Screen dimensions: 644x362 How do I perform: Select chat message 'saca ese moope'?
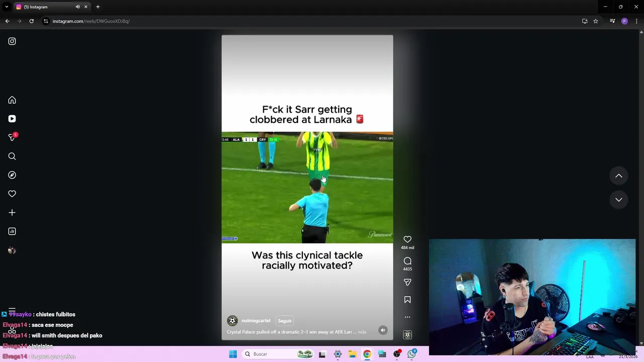pyautogui.click(x=52, y=325)
